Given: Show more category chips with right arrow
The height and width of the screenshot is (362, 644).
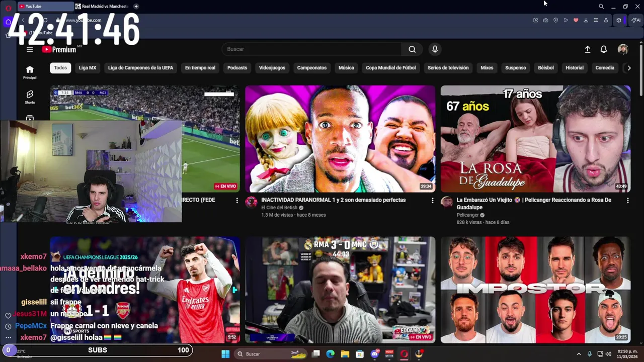Looking at the screenshot, I should point(628,68).
